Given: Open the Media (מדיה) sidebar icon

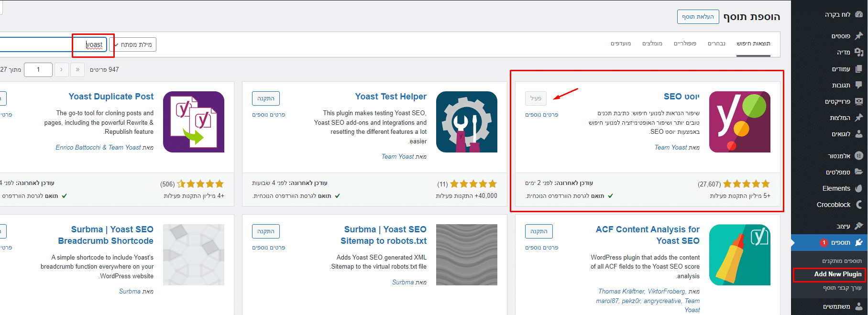Looking at the screenshot, I should pyautogui.click(x=859, y=52).
